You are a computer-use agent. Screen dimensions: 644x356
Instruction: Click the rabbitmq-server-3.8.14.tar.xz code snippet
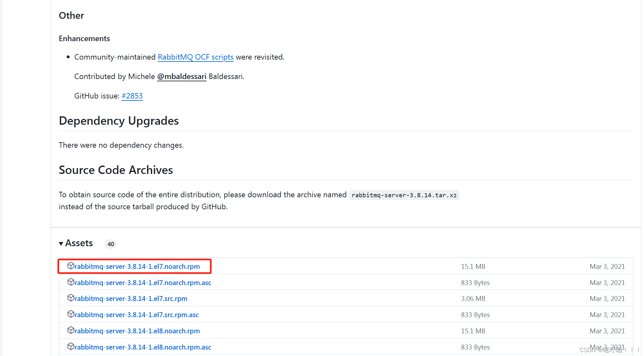404,195
